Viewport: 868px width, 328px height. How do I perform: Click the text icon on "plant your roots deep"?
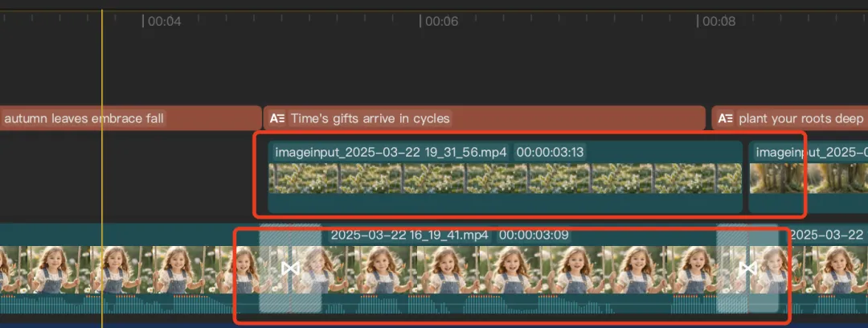[726, 118]
